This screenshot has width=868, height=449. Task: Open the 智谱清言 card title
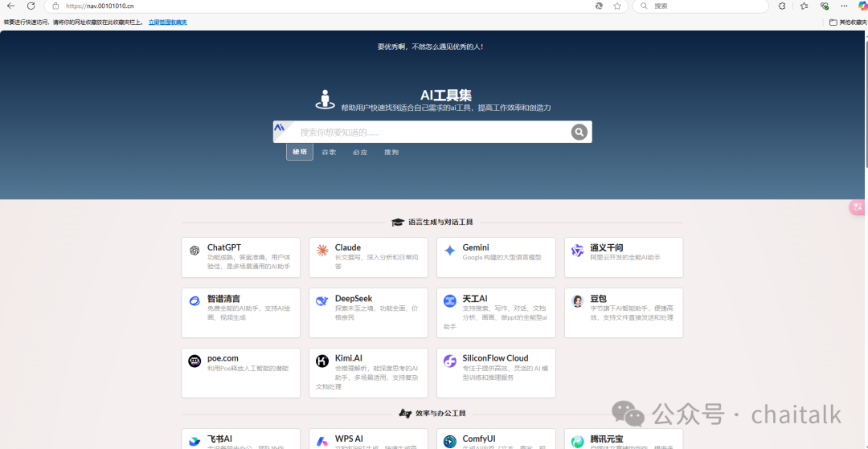pyautogui.click(x=223, y=298)
